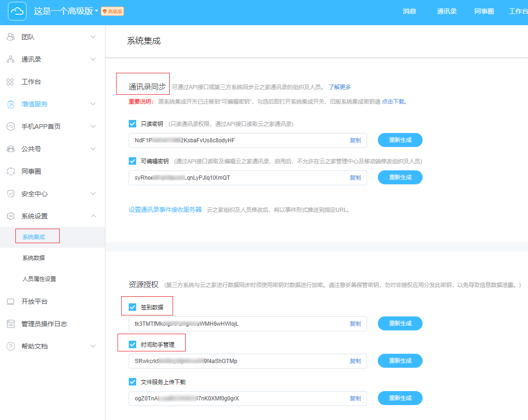The image size is (528, 420).
Task: Click 复制 next to the 时间助手管理 key
Action: pos(355,361)
